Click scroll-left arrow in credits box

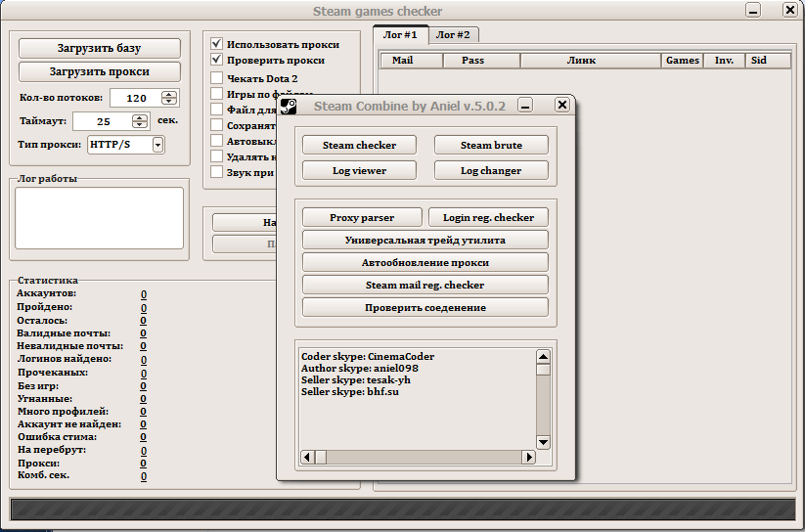(x=307, y=457)
